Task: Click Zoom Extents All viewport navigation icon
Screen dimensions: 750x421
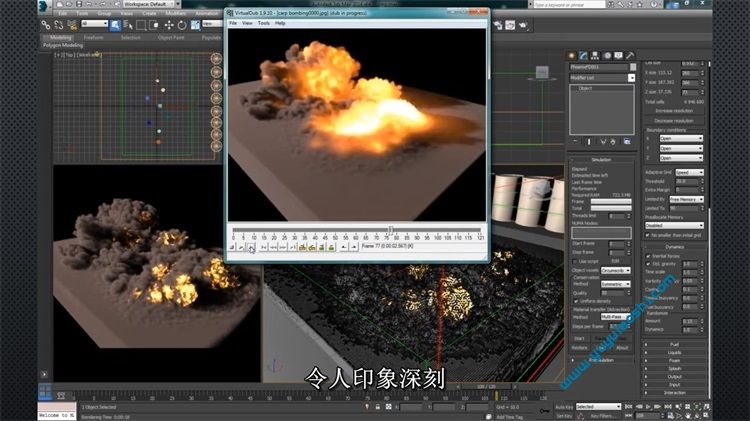Action: coord(707,407)
